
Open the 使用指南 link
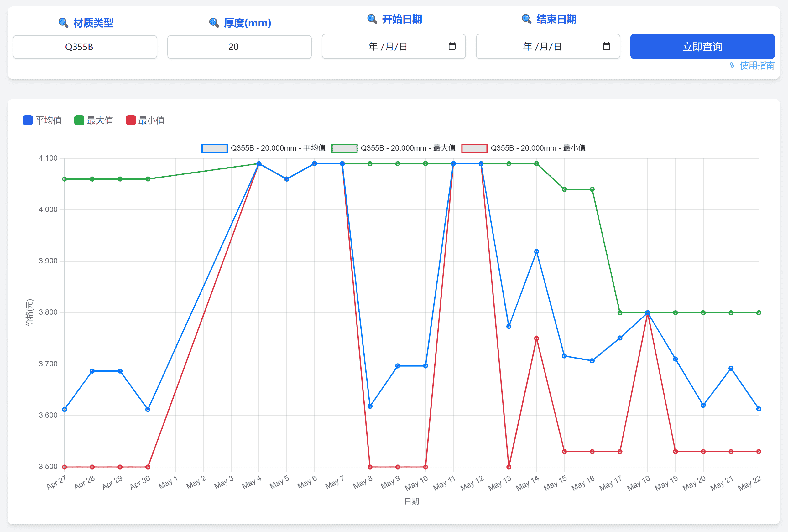tap(757, 65)
